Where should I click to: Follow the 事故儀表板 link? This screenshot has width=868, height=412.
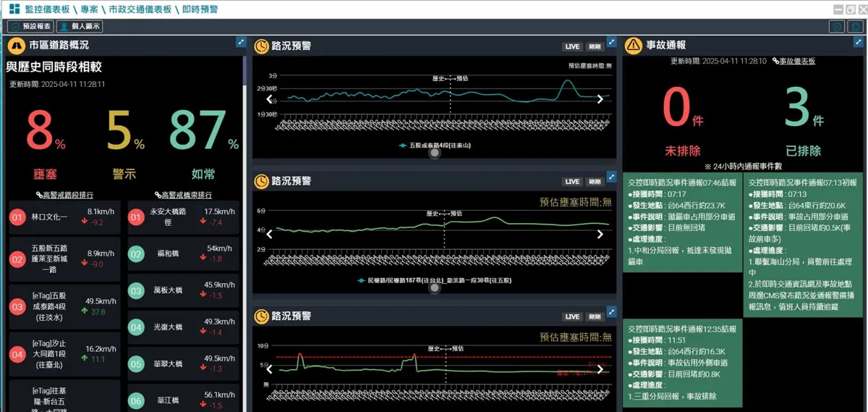coord(793,62)
